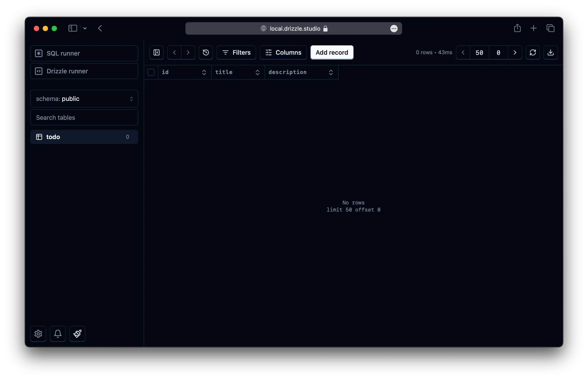Click the download icon
The width and height of the screenshot is (588, 380).
[x=550, y=52]
